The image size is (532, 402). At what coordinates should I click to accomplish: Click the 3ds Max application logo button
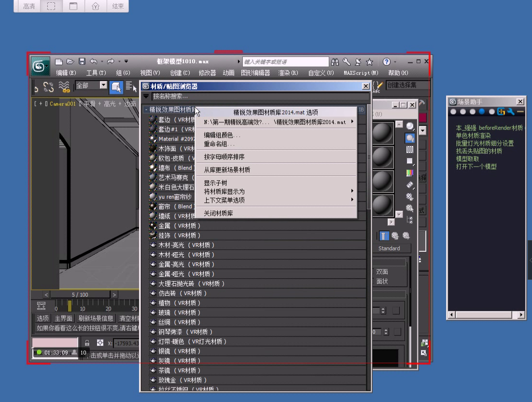point(41,66)
